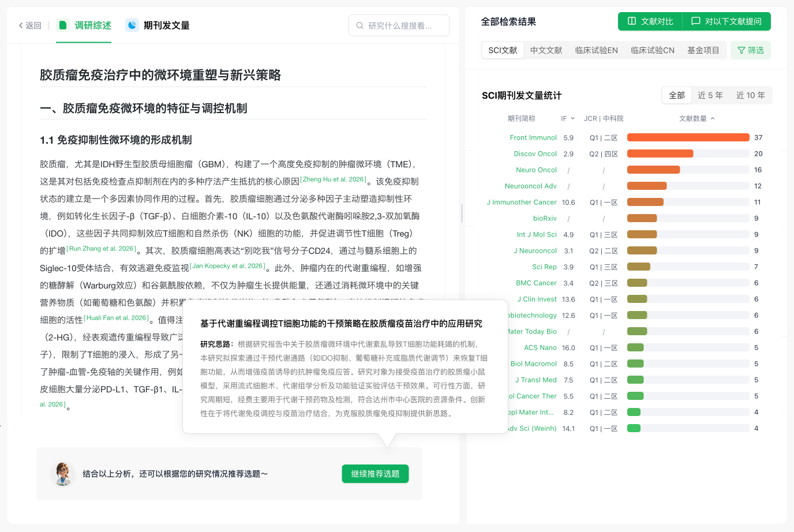Click the J Neurooncol journal name
This screenshot has height=532, width=794.
pyautogui.click(x=535, y=250)
